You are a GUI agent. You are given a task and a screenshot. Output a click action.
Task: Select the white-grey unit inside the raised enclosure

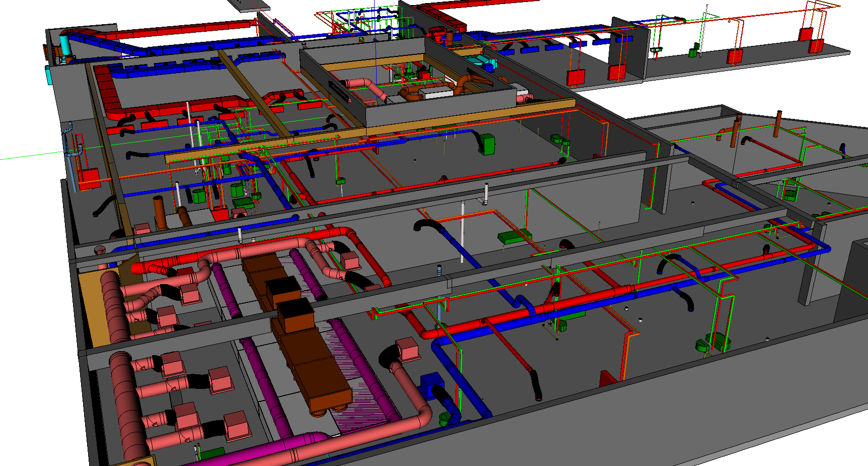pyautogui.click(x=436, y=92)
